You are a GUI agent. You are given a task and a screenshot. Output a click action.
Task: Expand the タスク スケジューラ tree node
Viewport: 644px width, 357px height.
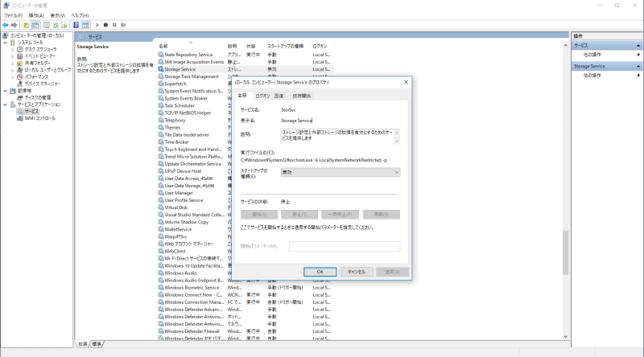pos(12,49)
